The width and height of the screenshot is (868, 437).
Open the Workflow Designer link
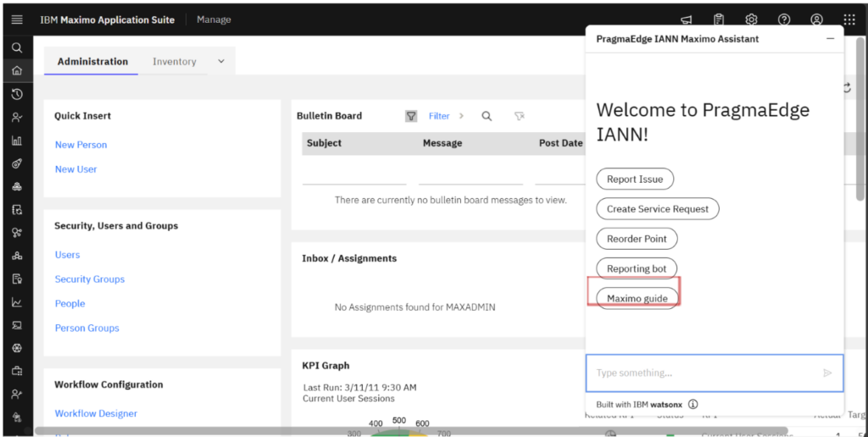pos(96,413)
